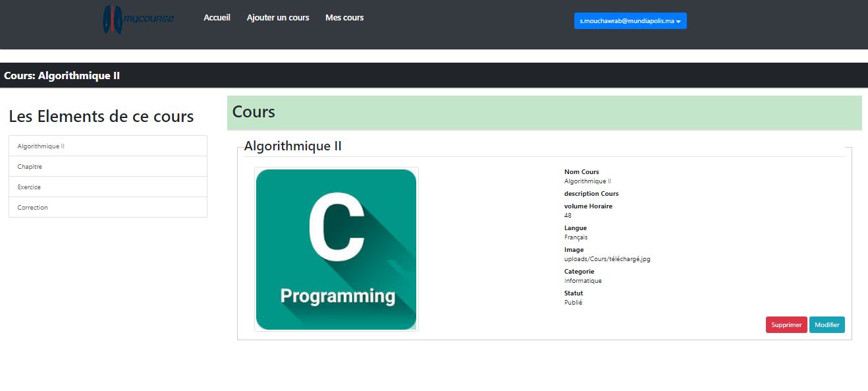Viewport: 868px width, 391px height.
Task: Click the Cours green section header
Action: pos(545,113)
